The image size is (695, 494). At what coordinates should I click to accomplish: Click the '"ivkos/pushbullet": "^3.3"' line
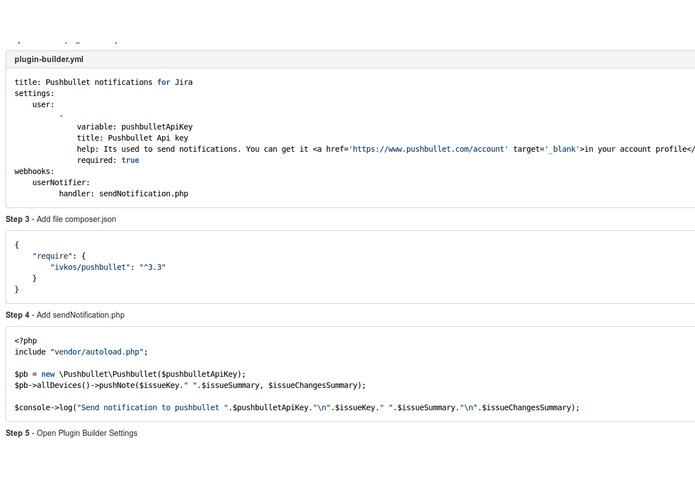click(108, 267)
